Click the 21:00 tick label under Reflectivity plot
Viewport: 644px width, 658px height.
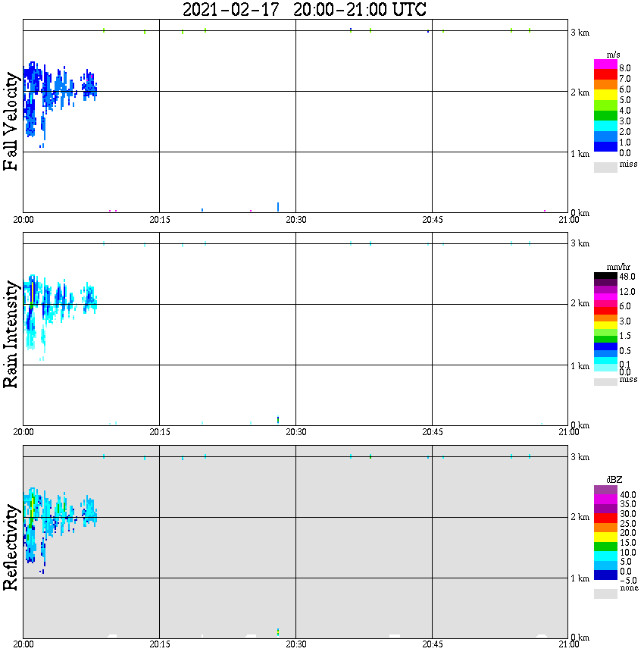click(x=569, y=644)
